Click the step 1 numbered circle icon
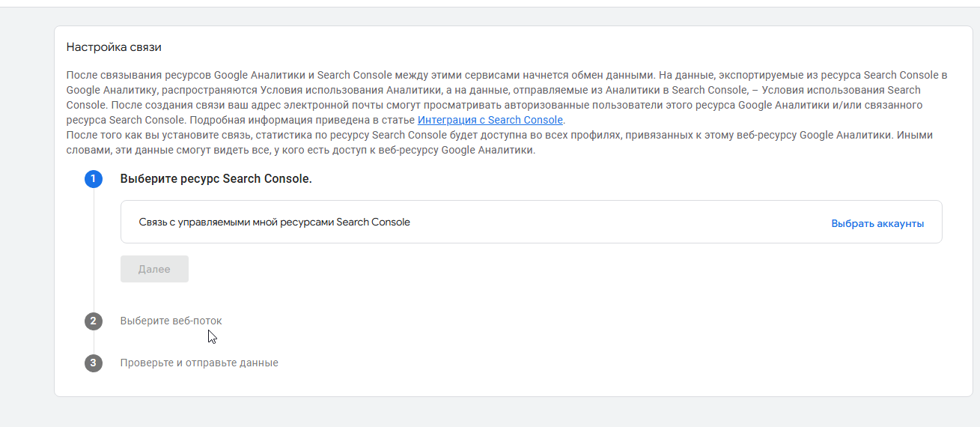Image resolution: width=980 pixels, height=427 pixels. 94,180
